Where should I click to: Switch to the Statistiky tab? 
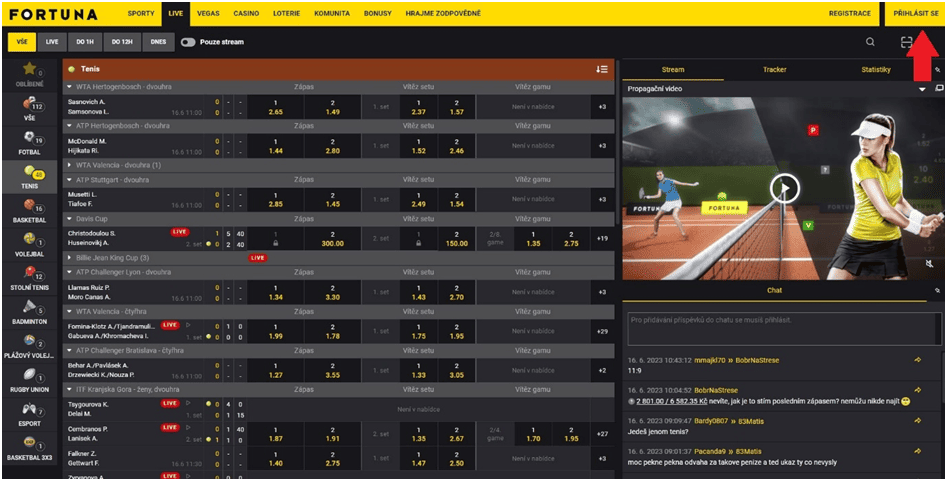coord(876,69)
